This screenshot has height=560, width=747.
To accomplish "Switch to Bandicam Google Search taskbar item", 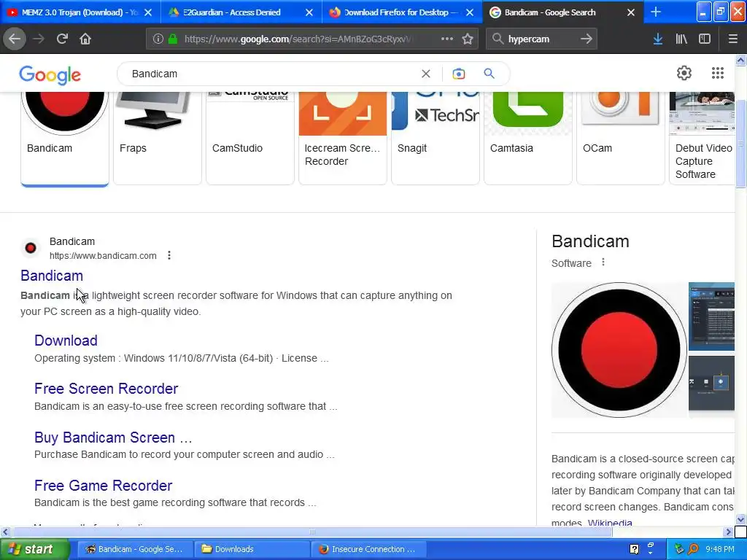I will pos(135,549).
